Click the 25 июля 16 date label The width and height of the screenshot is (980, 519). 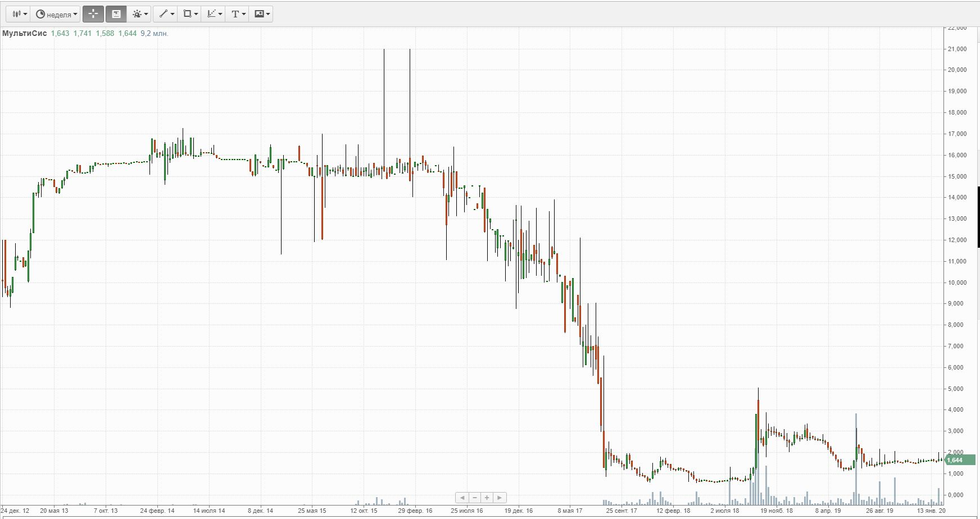[466, 511]
